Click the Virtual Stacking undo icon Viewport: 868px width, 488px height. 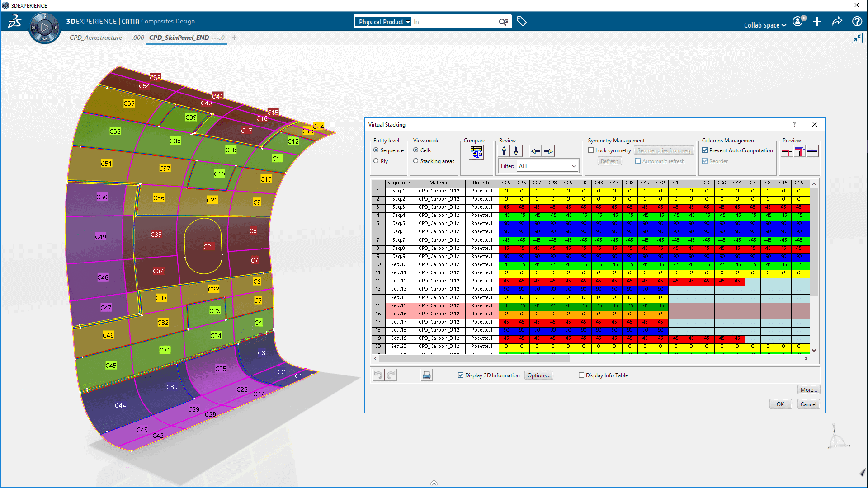378,375
